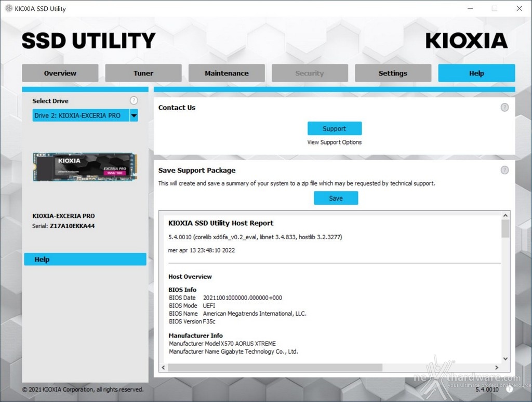The height and width of the screenshot is (402, 532).
Task: Minimize the KIOXIA SSD Utility window
Action: 470,8
